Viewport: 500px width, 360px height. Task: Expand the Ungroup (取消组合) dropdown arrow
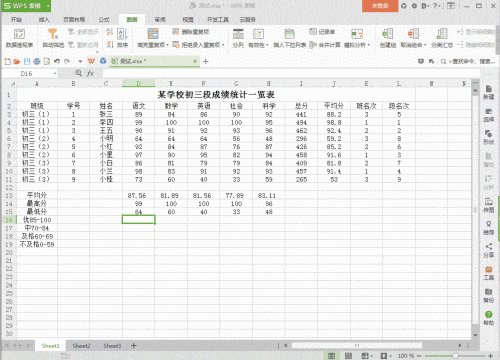click(425, 45)
